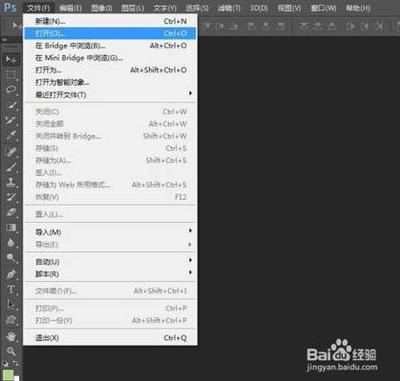Select the Rectangular Marquee tool

pyautogui.click(x=11, y=75)
